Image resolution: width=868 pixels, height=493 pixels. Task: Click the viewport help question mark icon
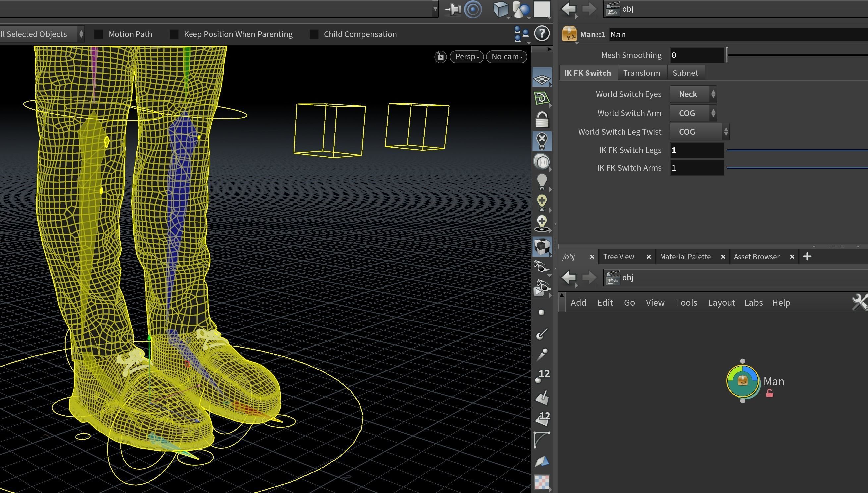pos(541,33)
